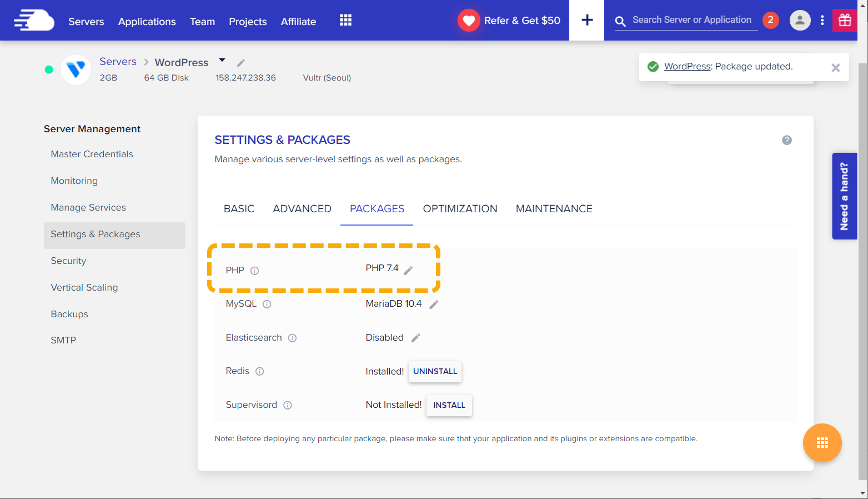Click the Cloudways cloud logo

[x=34, y=21]
